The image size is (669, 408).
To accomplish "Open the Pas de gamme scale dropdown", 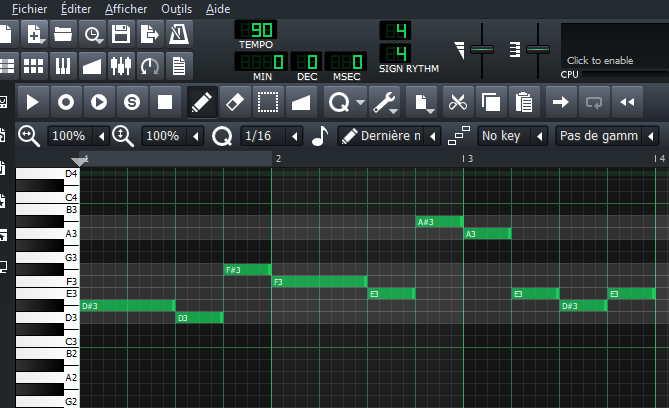I will [607, 136].
